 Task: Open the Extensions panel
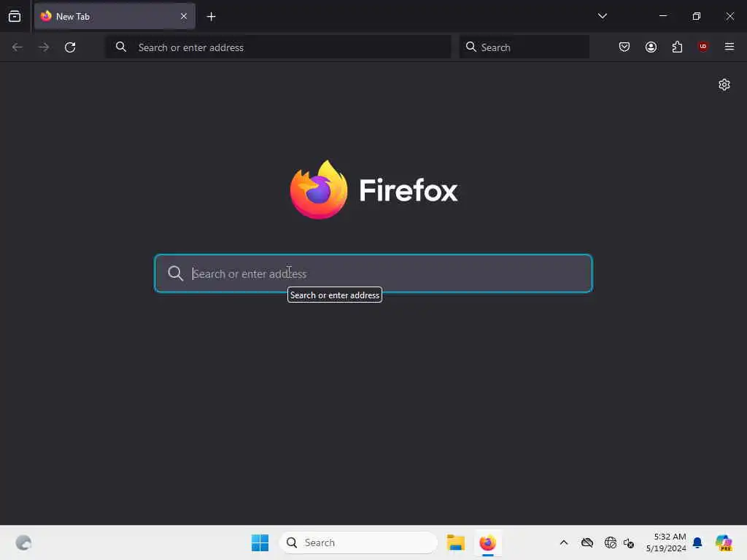click(677, 47)
